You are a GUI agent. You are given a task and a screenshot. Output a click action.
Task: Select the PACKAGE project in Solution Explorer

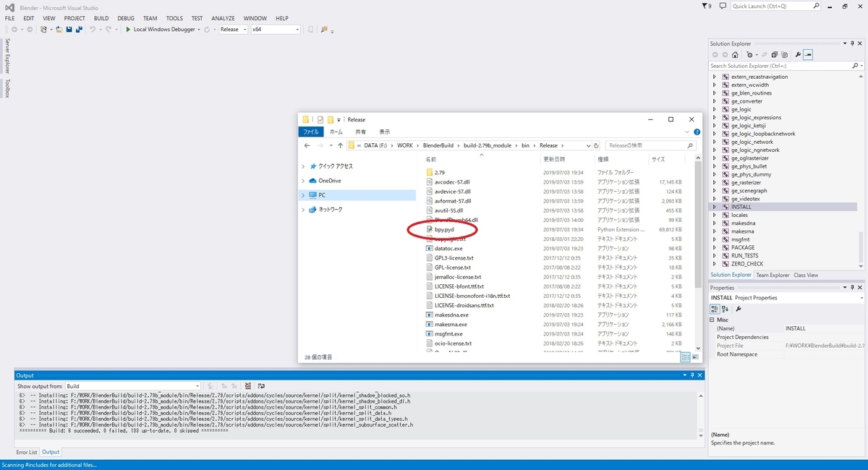(x=743, y=247)
